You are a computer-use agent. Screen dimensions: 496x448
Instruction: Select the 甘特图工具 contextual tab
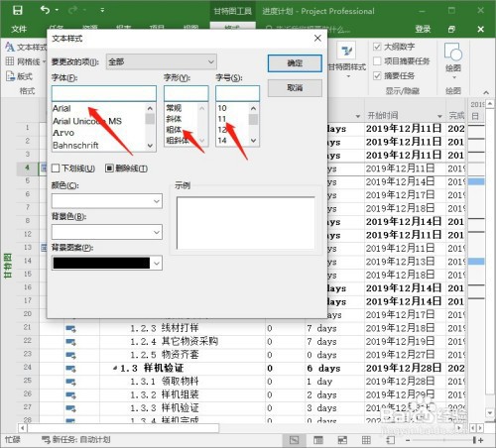pyautogui.click(x=232, y=11)
